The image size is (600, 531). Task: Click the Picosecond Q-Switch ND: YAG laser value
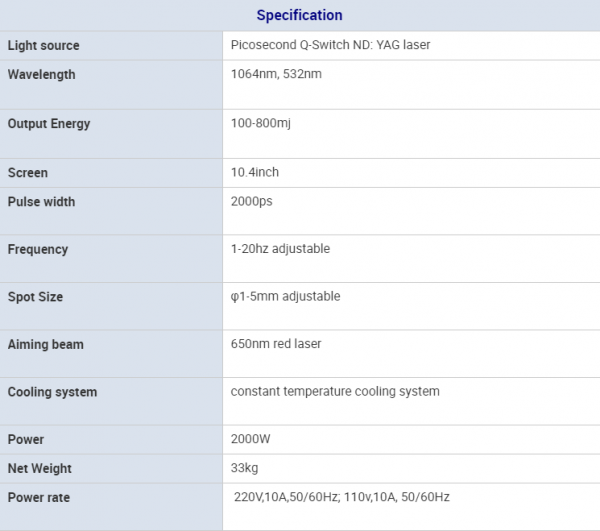coord(330,46)
